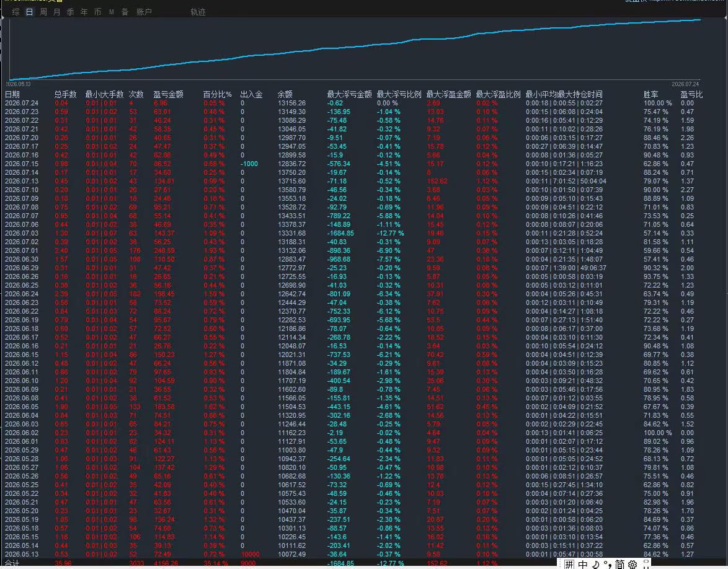The width and height of the screenshot is (728, 569).
Task: Switch to the 月 monthly tab
Action: click(56, 12)
